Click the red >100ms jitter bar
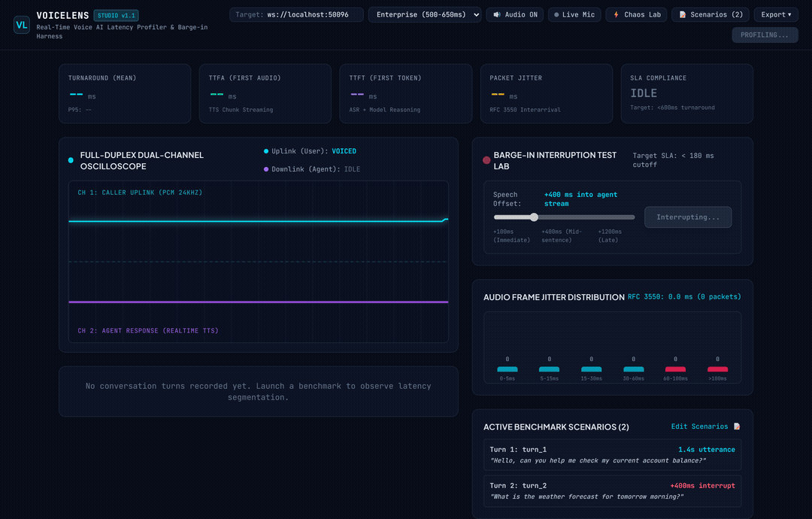The width and height of the screenshot is (812, 519). pos(718,369)
